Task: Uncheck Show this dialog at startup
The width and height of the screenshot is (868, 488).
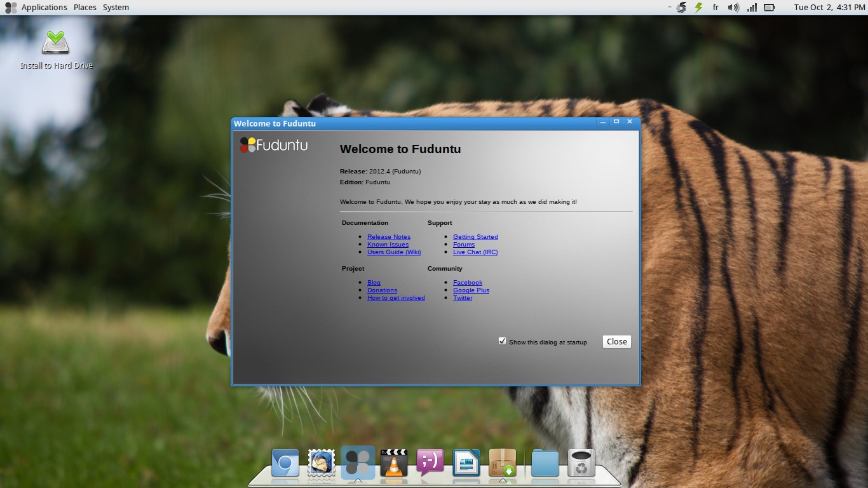Action: [503, 341]
